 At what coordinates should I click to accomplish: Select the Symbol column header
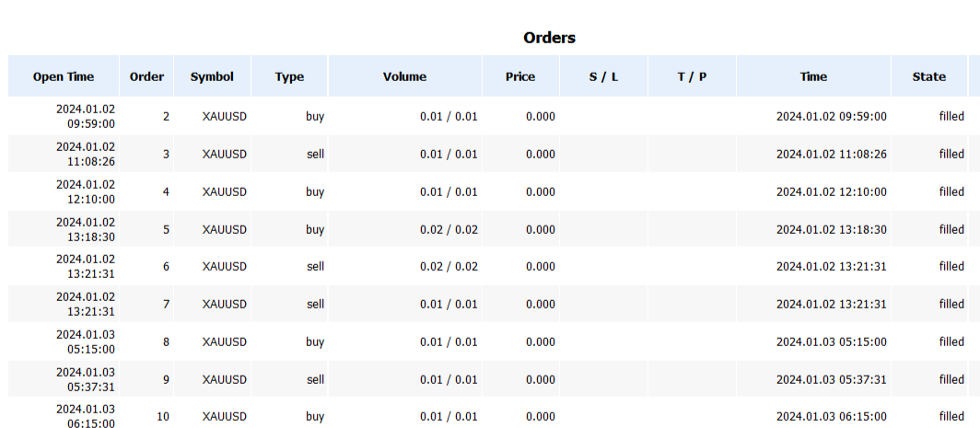(213, 76)
